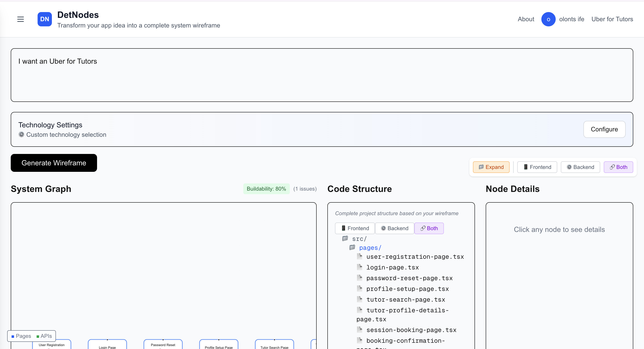Click Configure in Technology Settings
Image resolution: width=644 pixels, height=349 pixels.
pos(604,129)
